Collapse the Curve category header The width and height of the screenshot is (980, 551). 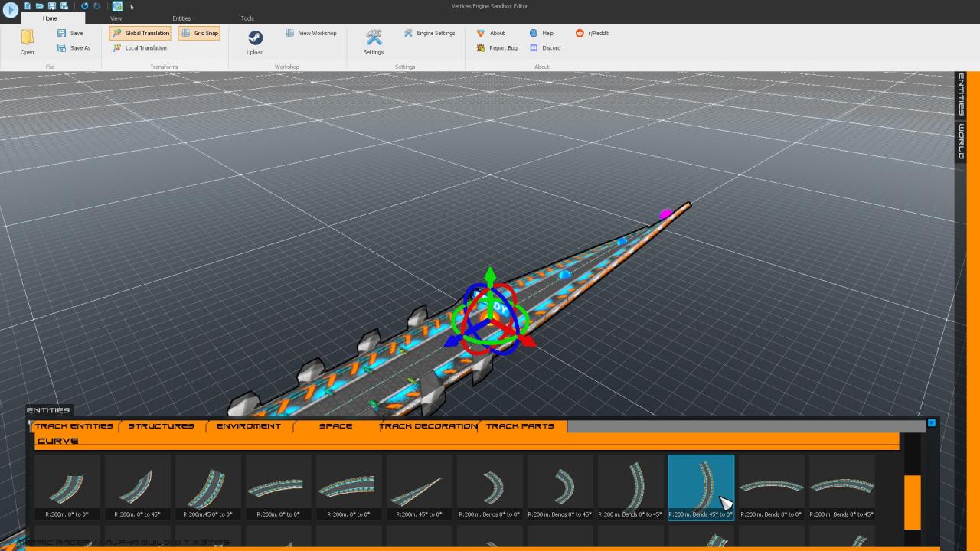tap(58, 441)
